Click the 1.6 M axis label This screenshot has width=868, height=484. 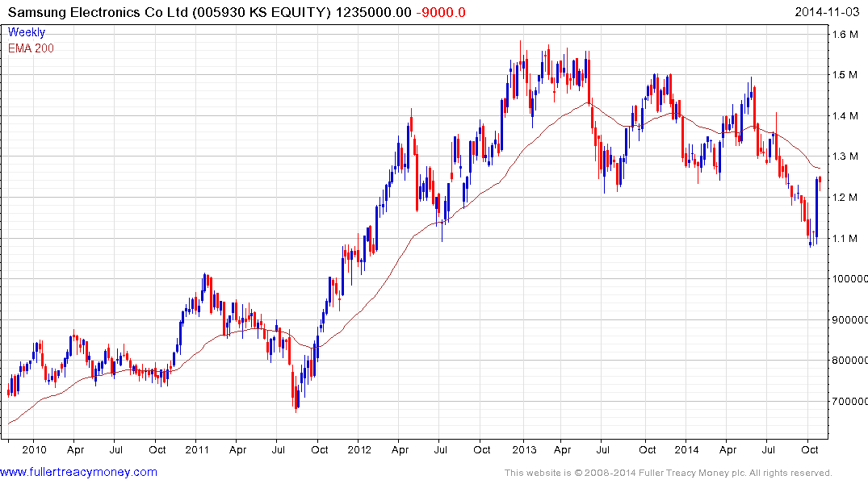tap(845, 35)
